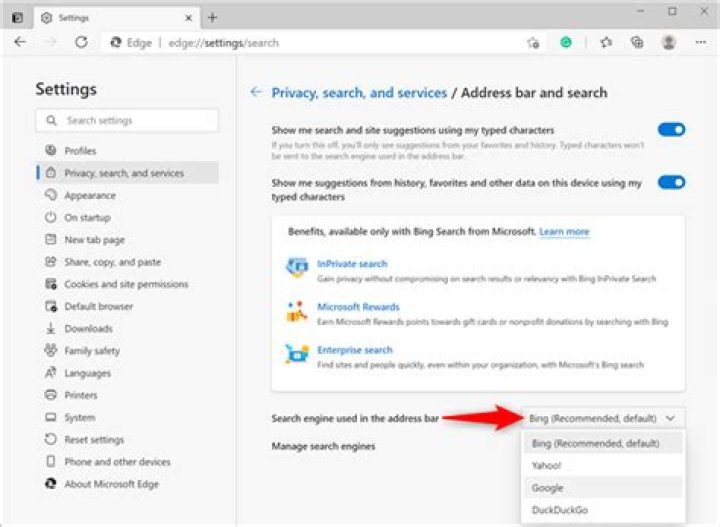Open the InPrivate search link

pos(352,264)
